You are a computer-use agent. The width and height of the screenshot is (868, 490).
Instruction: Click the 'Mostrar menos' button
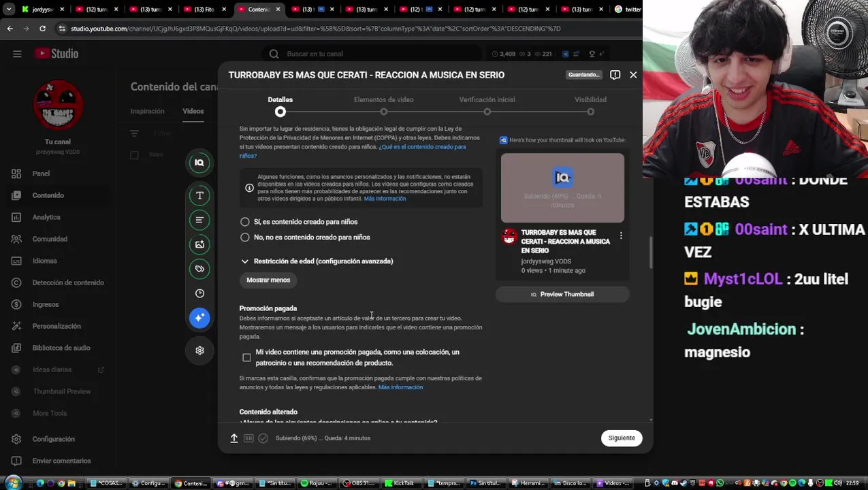click(x=268, y=280)
